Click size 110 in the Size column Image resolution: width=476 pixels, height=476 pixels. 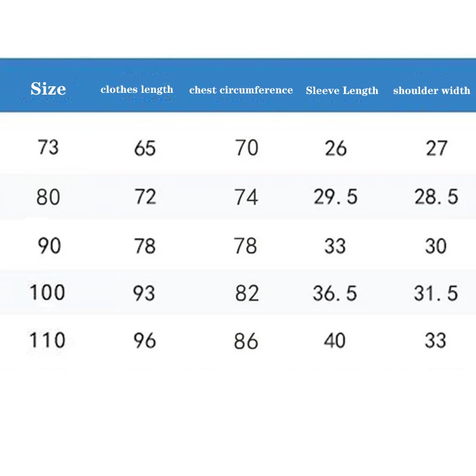[x=47, y=340]
